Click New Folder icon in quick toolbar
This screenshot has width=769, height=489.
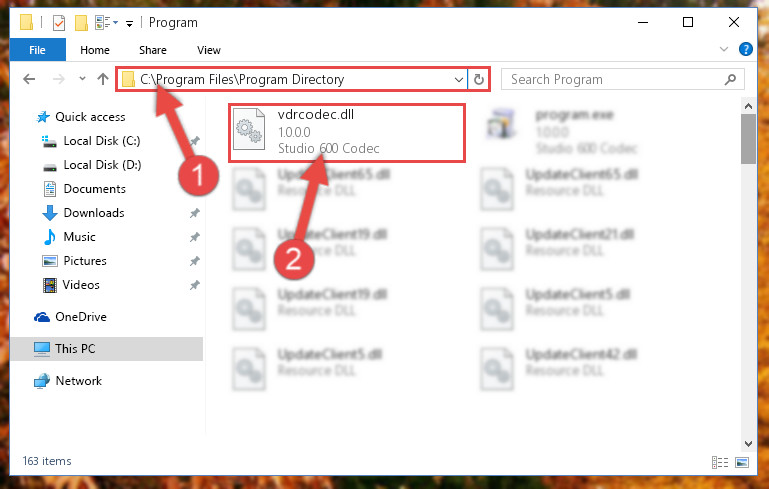click(x=81, y=23)
